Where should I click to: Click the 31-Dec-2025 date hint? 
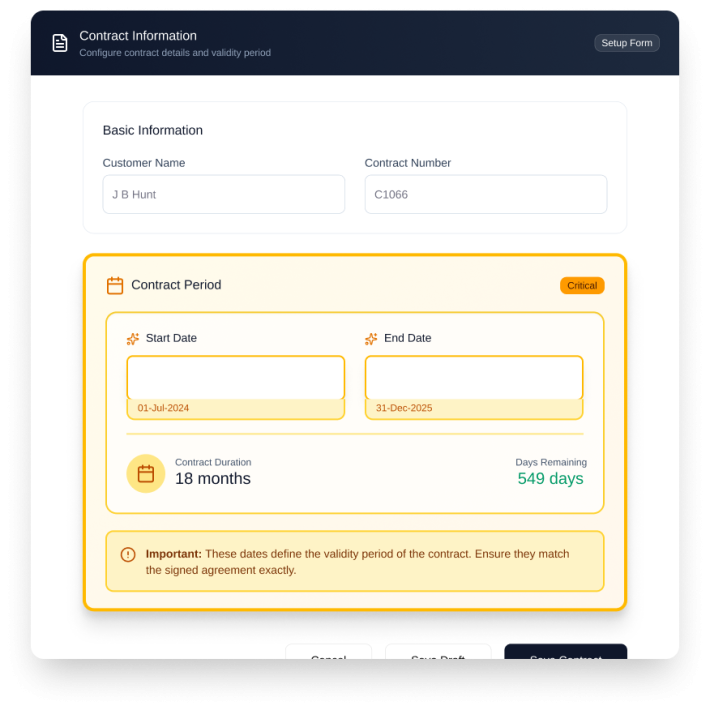point(404,408)
